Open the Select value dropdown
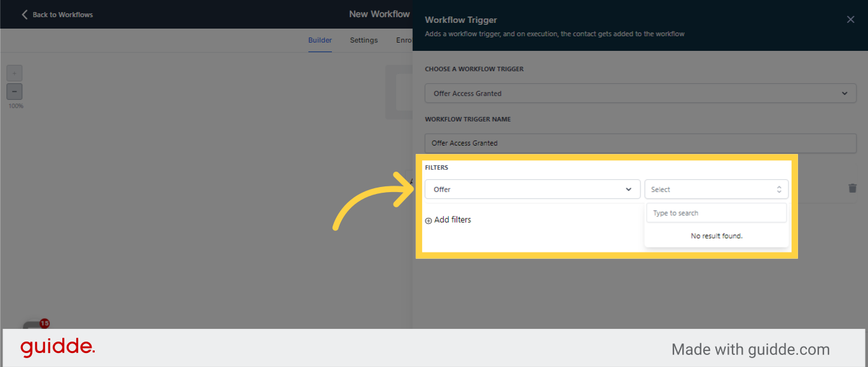Viewport: 868px width, 367px height. click(x=716, y=190)
